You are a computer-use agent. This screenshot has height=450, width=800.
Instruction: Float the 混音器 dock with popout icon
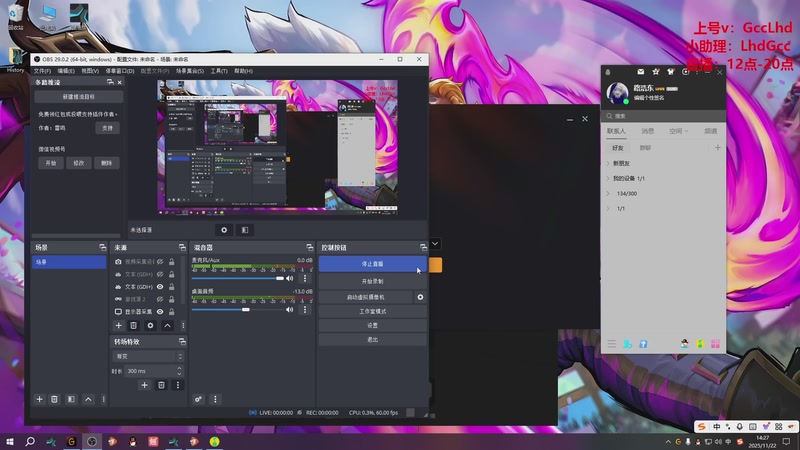tap(309, 247)
